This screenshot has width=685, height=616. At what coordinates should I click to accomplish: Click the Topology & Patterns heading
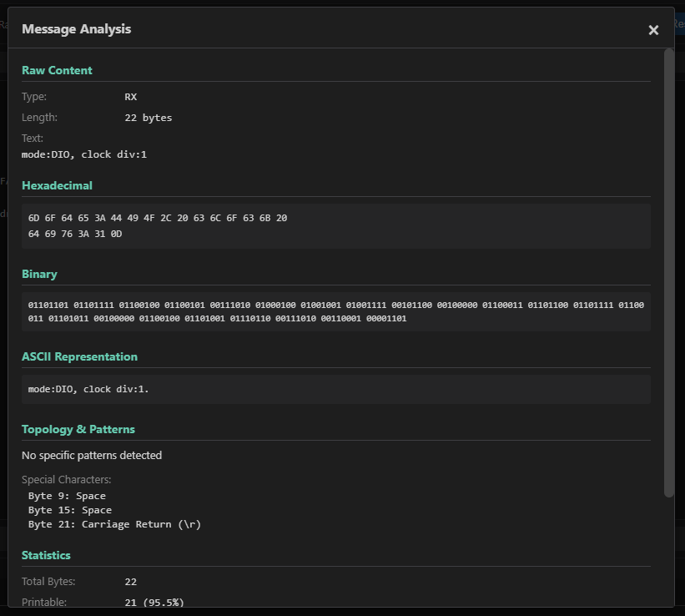(78, 430)
